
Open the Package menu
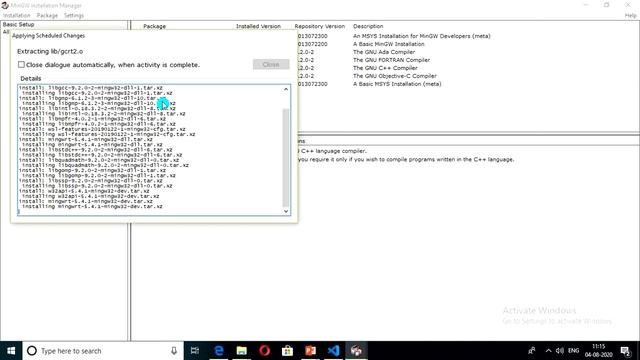click(x=47, y=16)
